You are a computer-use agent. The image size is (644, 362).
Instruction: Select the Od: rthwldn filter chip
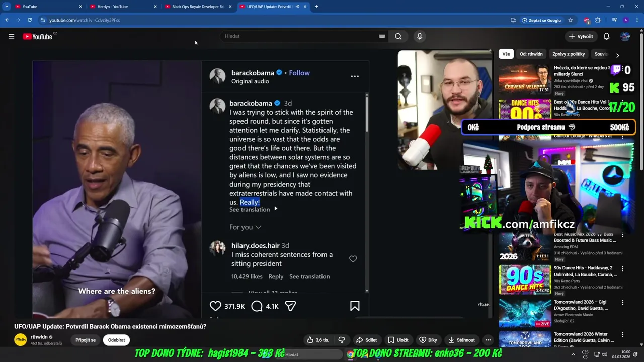click(531, 54)
